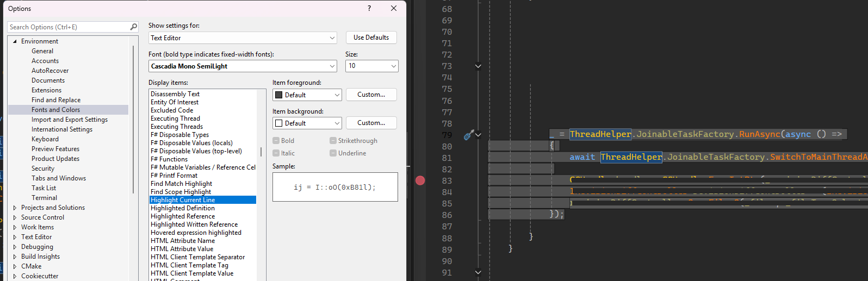This screenshot has height=281, width=868.
Task: Expand the Text Editor node
Action: (15, 237)
